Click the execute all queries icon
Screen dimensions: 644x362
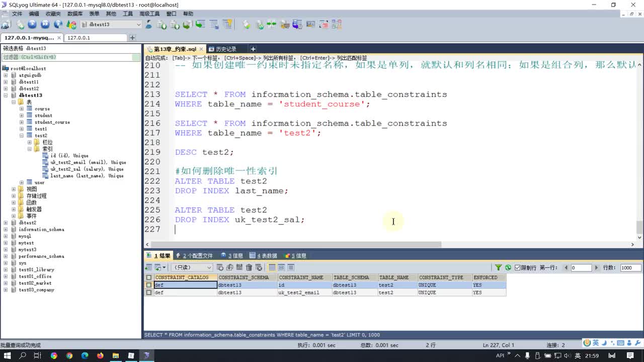[45, 24]
